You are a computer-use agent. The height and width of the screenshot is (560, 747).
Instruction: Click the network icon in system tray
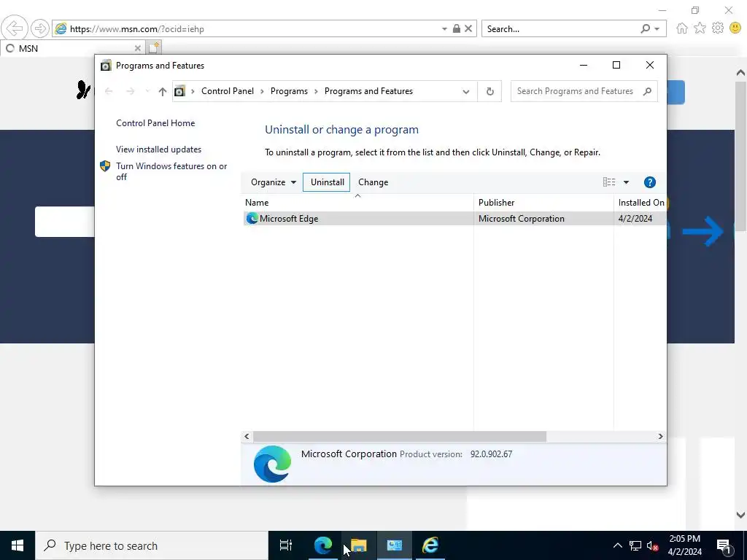point(635,545)
